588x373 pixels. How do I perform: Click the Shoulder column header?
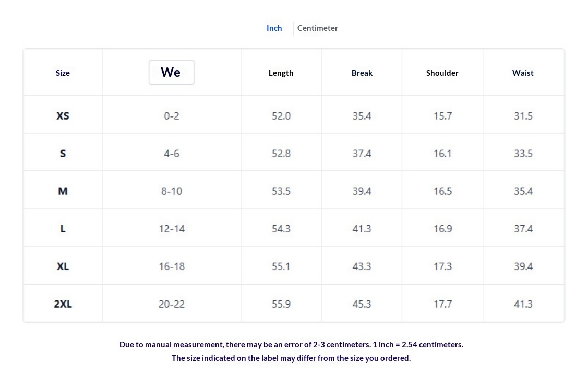point(442,73)
